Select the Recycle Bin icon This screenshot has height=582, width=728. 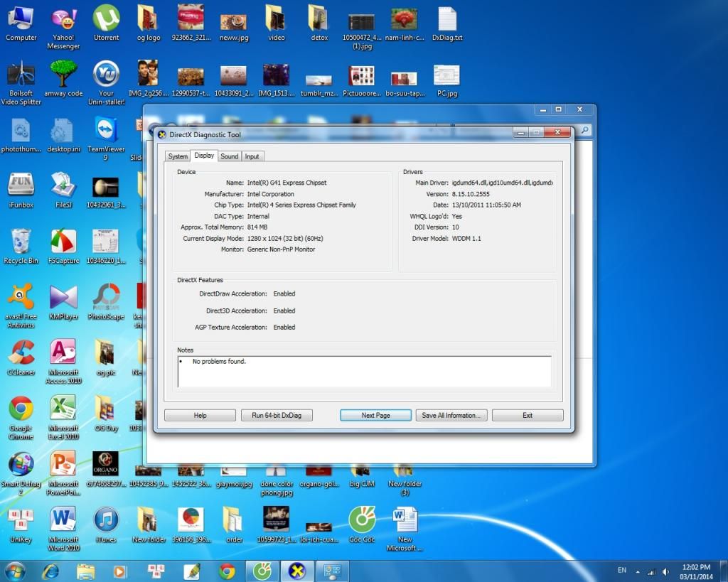(x=21, y=242)
